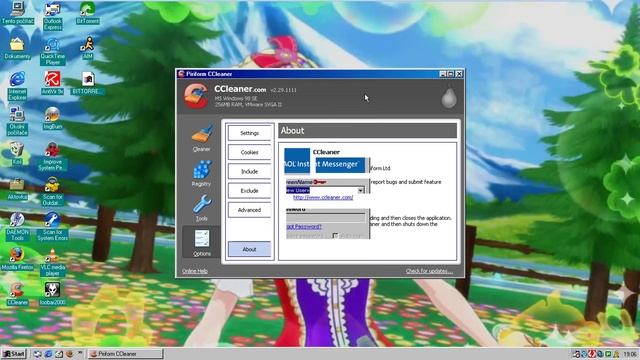Expand the New User screen name dropdown
The height and width of the screenshot is (360, 640).
(x=361, y=190)
